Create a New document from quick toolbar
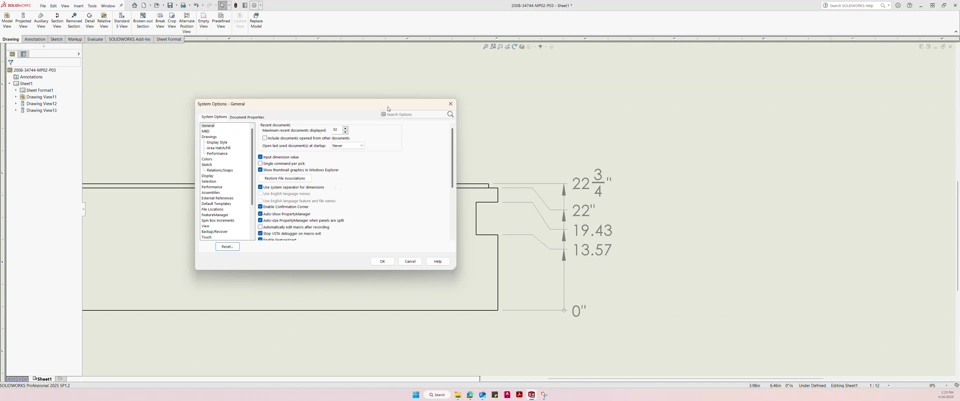This screenshot has width=960, height=401. point(144,5)
